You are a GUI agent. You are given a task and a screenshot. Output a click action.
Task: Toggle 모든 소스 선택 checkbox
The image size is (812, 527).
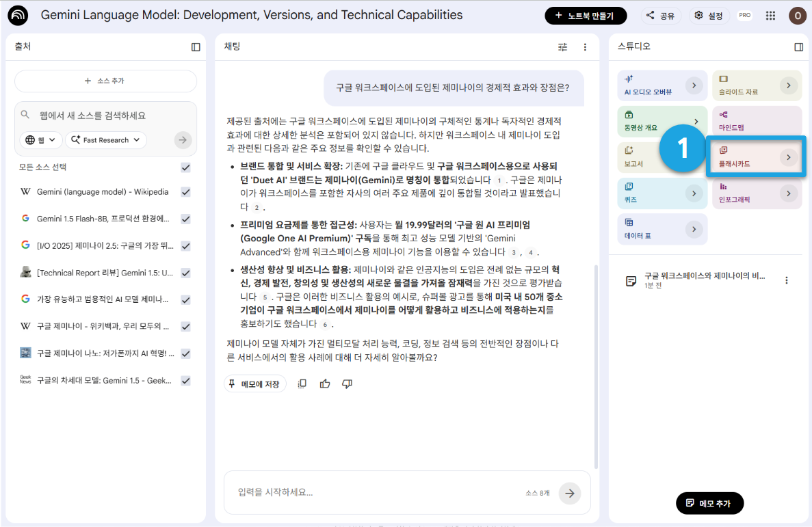click(x=185, y=167)
